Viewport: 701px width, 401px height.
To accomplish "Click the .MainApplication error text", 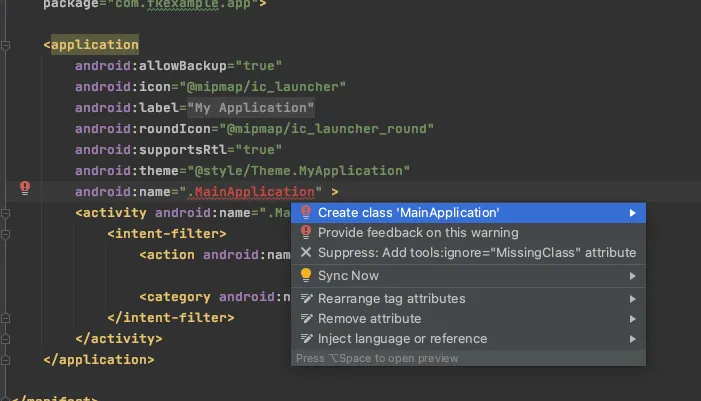I will click(251, 192).
